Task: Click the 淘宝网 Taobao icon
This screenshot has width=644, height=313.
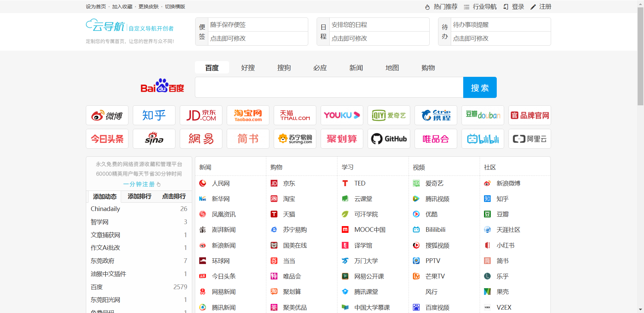Action: (248, 115)
